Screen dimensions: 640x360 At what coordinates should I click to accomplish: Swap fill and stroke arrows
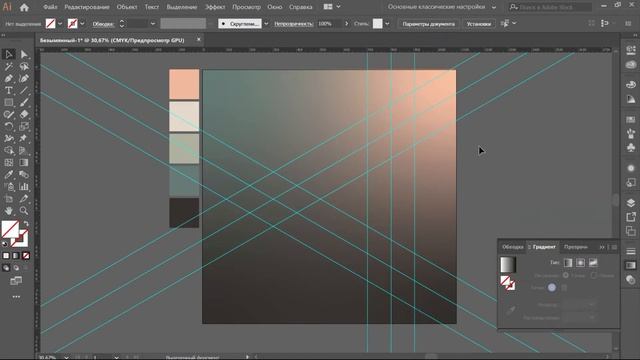click(26, 224)
